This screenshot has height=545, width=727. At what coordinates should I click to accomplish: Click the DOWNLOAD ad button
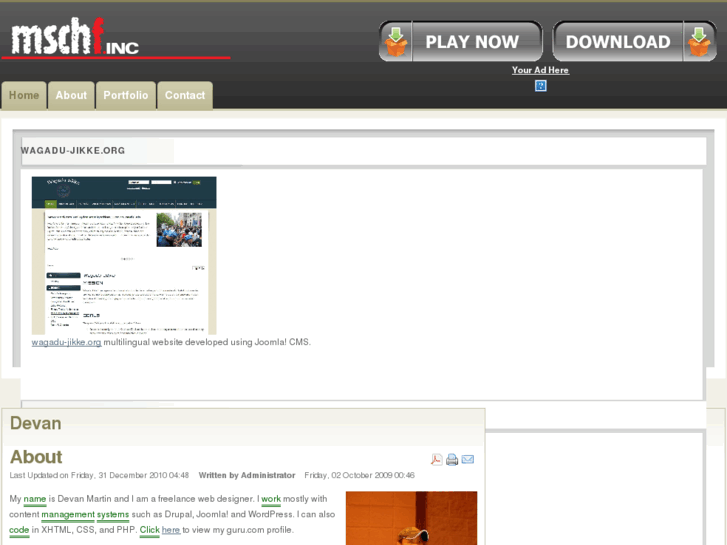635,41
